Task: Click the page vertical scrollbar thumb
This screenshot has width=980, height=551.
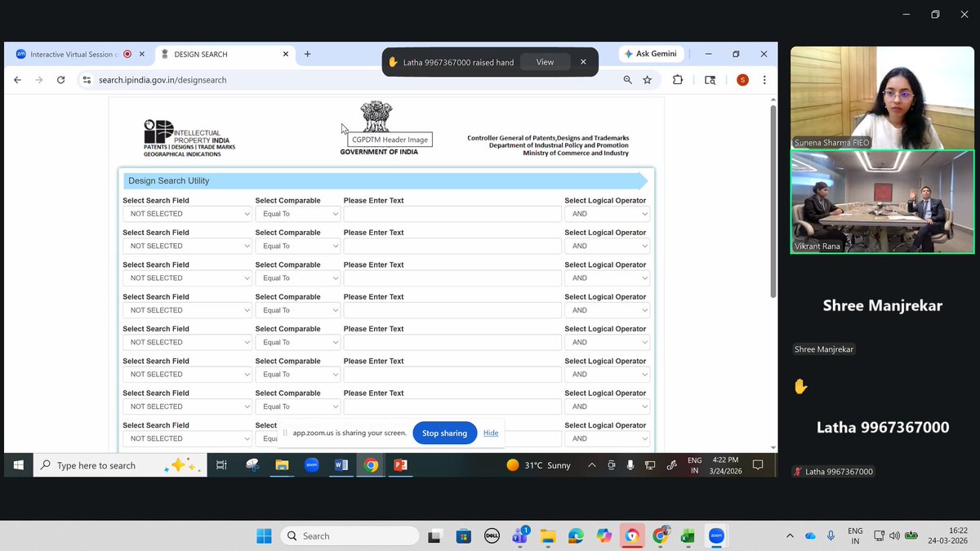Action: [x=773, y=200]
